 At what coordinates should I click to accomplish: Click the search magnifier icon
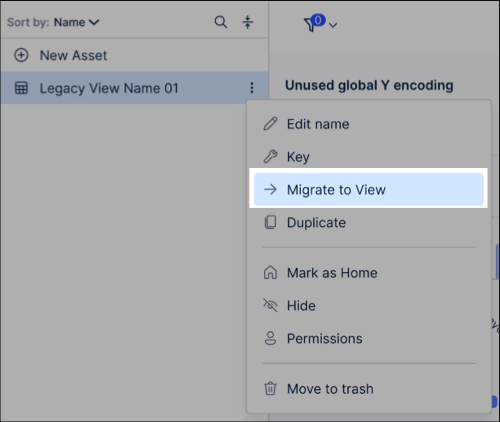tap(221, 22)
